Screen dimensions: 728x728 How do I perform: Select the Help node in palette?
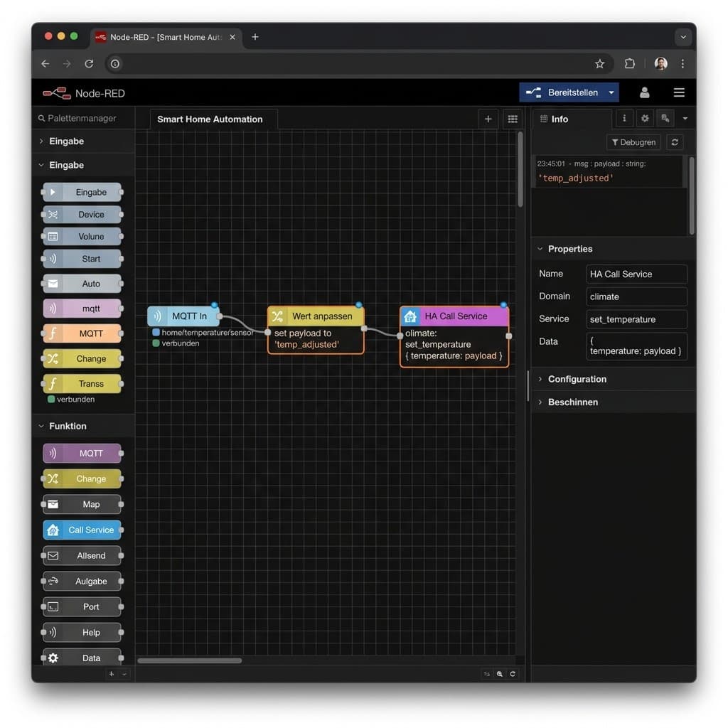pos(82,632)
